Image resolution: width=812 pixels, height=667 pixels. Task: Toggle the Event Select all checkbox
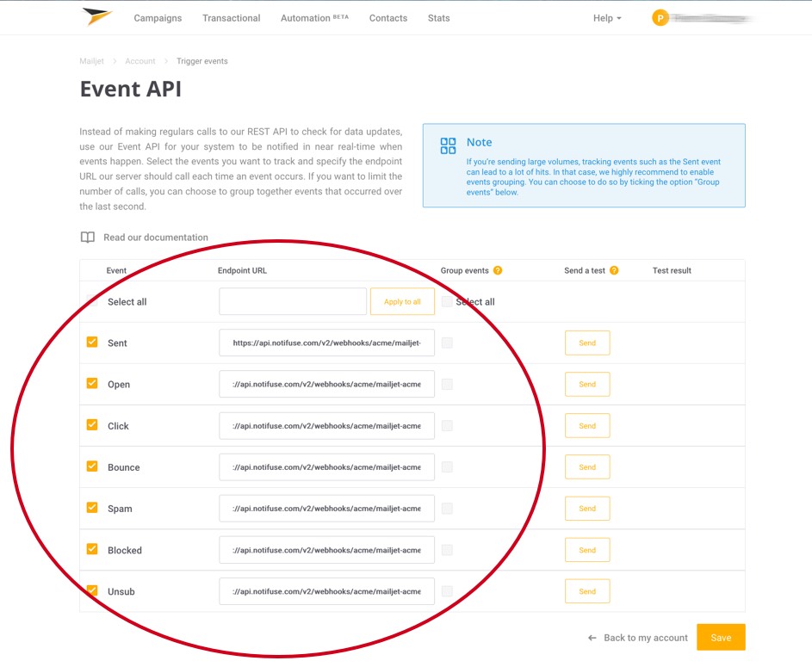(91, 300)
